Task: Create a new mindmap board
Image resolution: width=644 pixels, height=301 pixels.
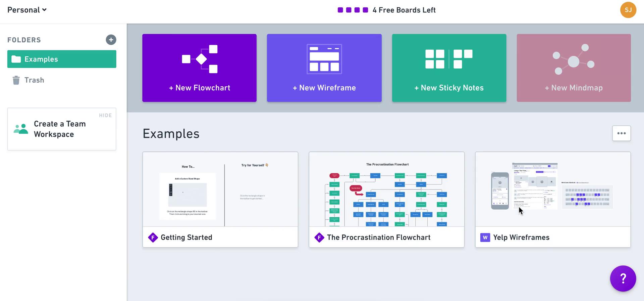Action: (x=574, y=68)
